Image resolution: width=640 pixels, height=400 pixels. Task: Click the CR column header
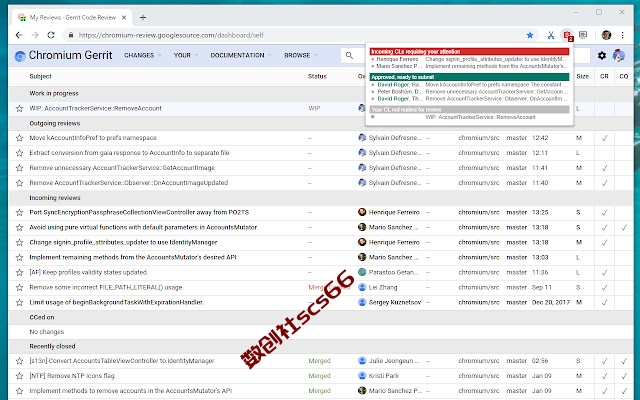604,76
